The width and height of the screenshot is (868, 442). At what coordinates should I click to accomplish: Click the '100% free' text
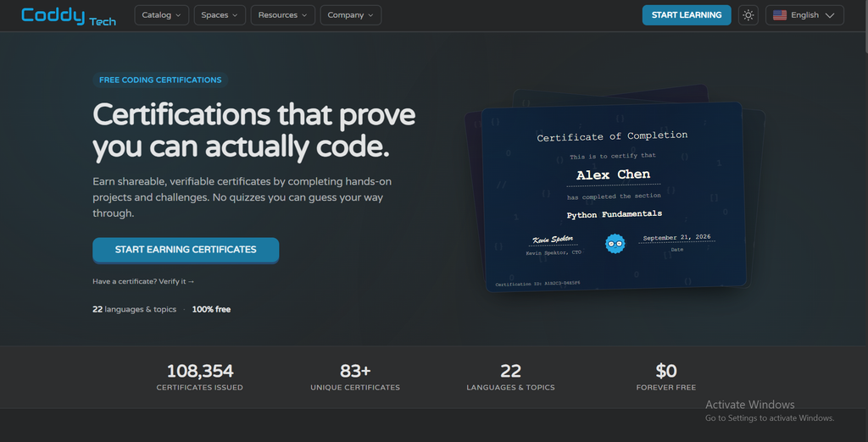[211, 309]
